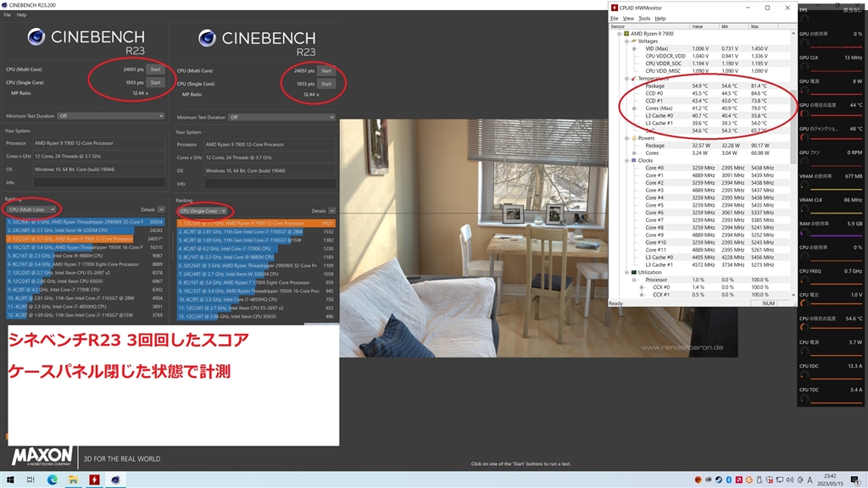Open Cinebench File menu

[x=7, y=15]
